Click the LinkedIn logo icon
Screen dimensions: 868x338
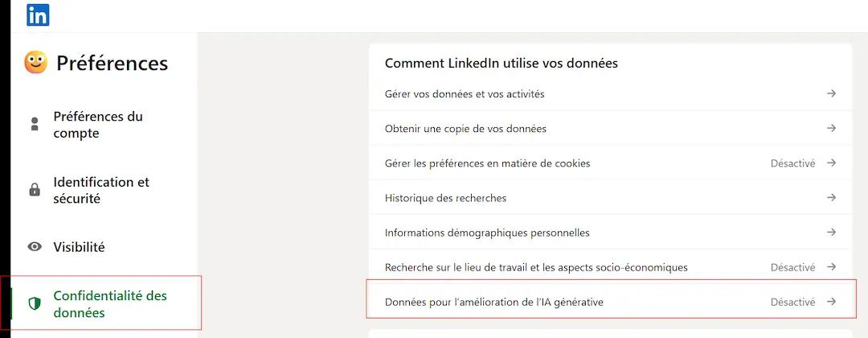click(38, 14)
